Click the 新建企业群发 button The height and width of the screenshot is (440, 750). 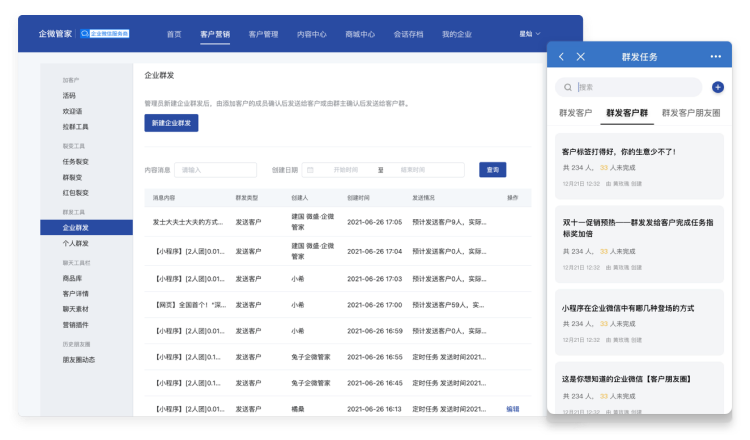[171, 122]
